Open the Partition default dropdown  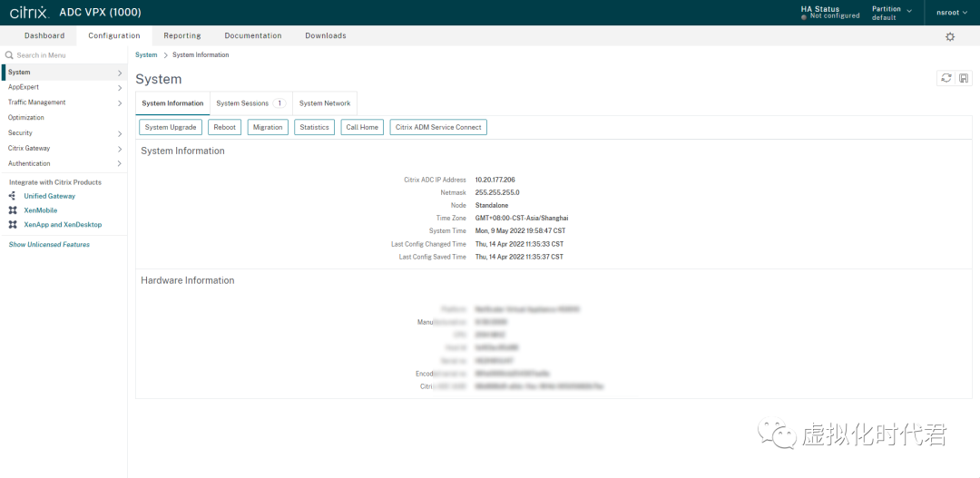tap(892, 13)
